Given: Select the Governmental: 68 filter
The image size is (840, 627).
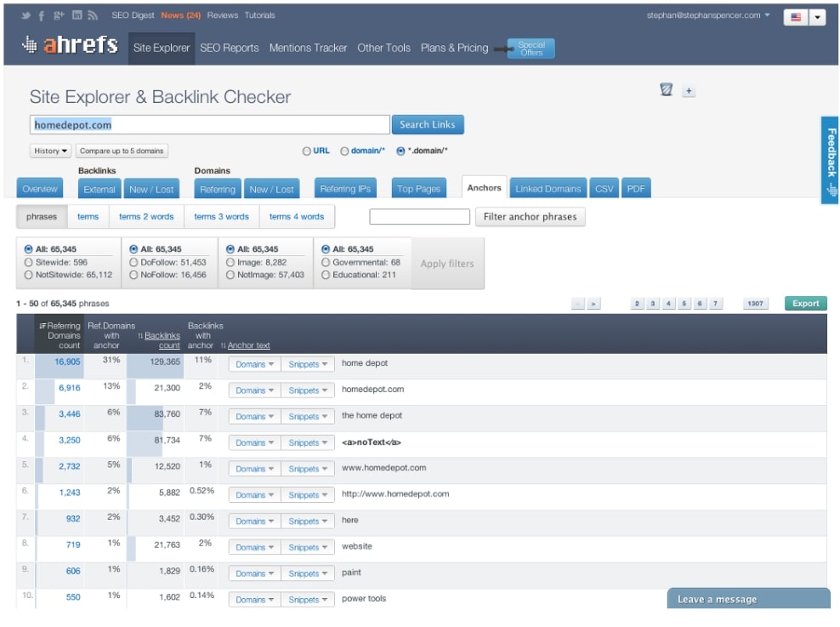Looking at the screenshot, I should click(x=326, y=263).
